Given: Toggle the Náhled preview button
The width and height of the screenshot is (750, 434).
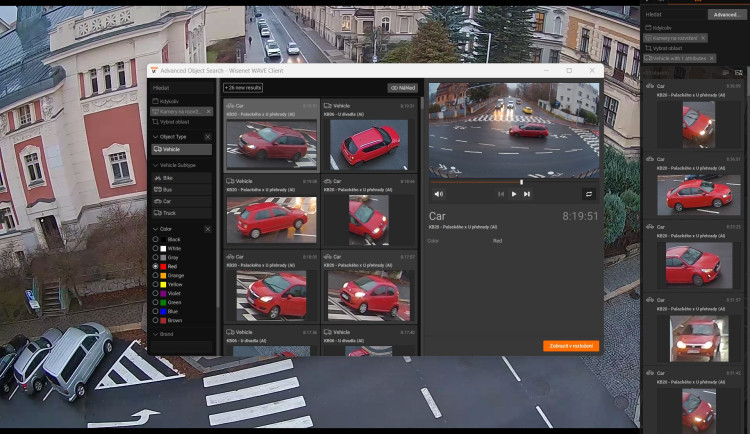Looking at the screenshot, I should click(x=402, y=88).
